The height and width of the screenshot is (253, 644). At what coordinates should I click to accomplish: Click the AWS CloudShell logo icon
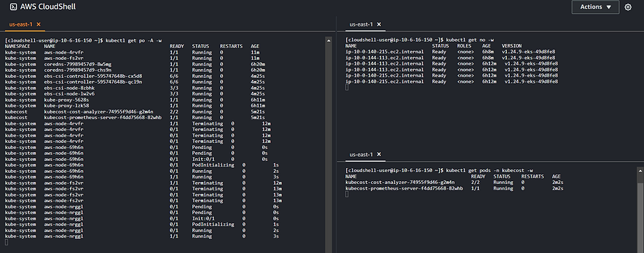click(x=13, y=7)
